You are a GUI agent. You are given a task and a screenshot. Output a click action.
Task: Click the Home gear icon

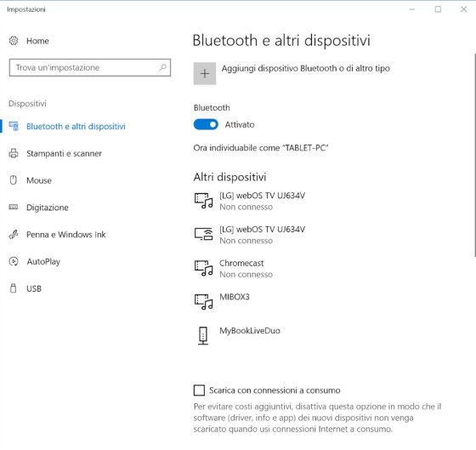pos(14,41)
